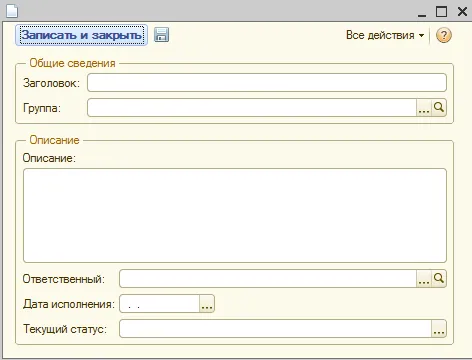
Task: Click the Дата исполнения: label
Action: (69, 304)
